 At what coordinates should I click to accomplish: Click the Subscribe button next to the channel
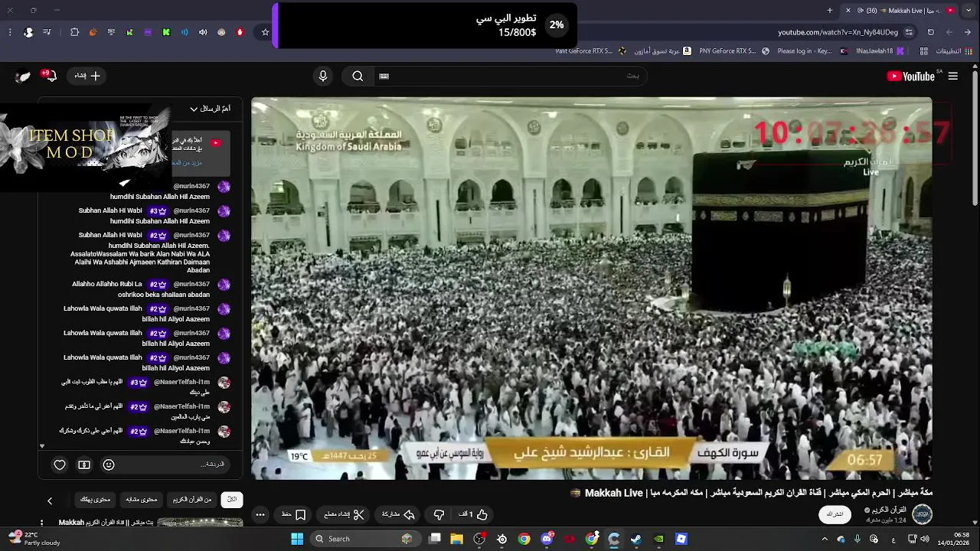coord(835,514)
